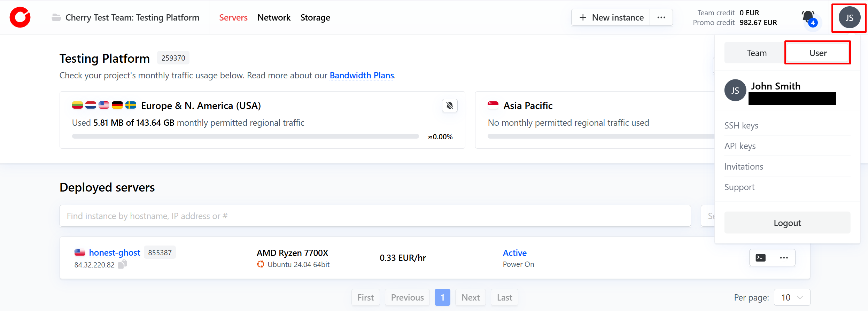Open API keys menu entry
Viewport: 868px width, 311px height.
point(740,146)
